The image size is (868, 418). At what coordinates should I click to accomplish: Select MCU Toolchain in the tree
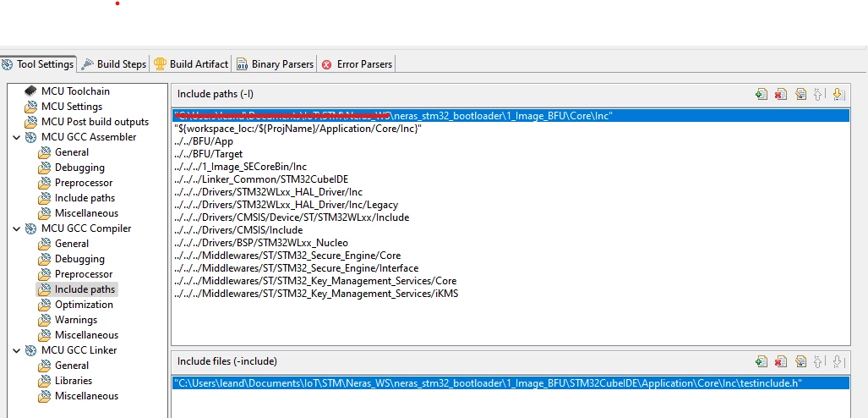68,91
